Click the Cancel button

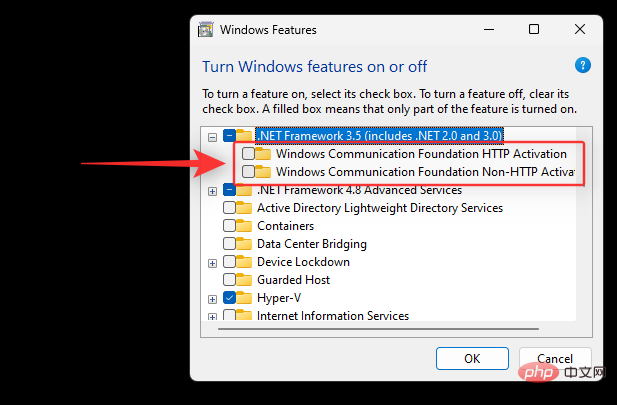pos(554,357)
